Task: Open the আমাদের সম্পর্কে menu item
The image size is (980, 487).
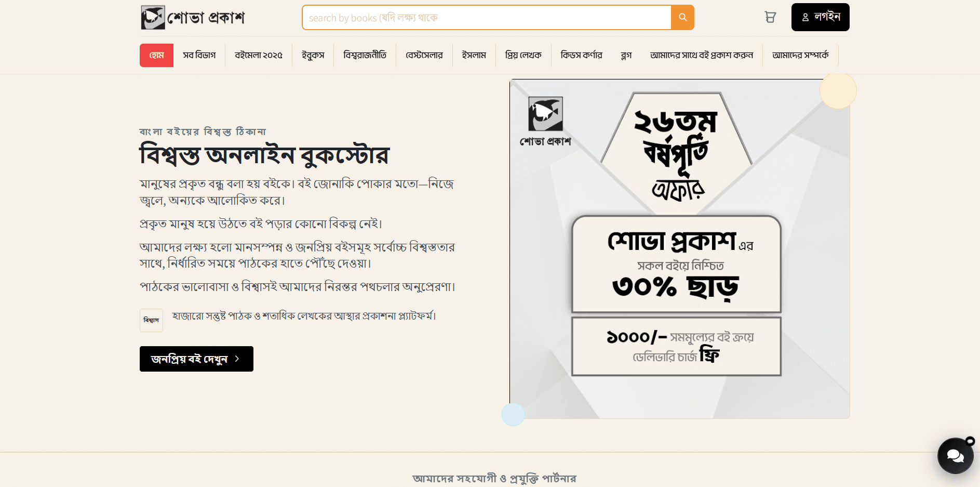Action: [x=800, y=56]
